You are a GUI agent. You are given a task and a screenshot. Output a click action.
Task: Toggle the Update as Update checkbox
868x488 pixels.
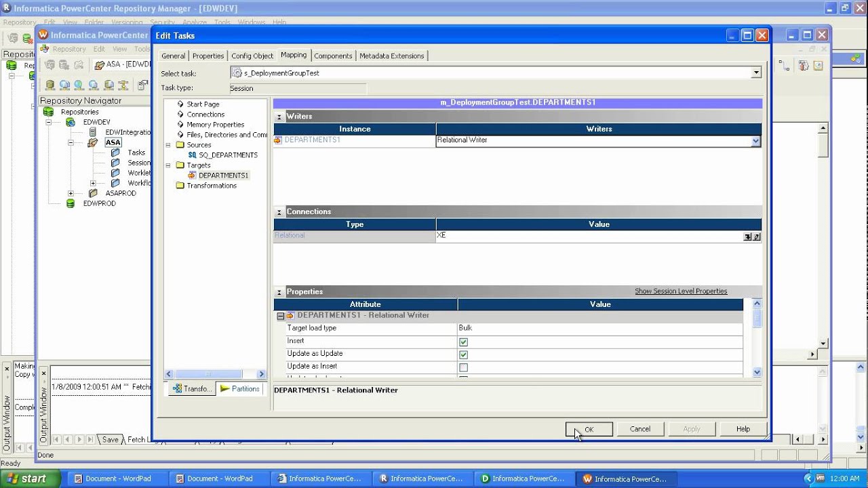[463, 354]
